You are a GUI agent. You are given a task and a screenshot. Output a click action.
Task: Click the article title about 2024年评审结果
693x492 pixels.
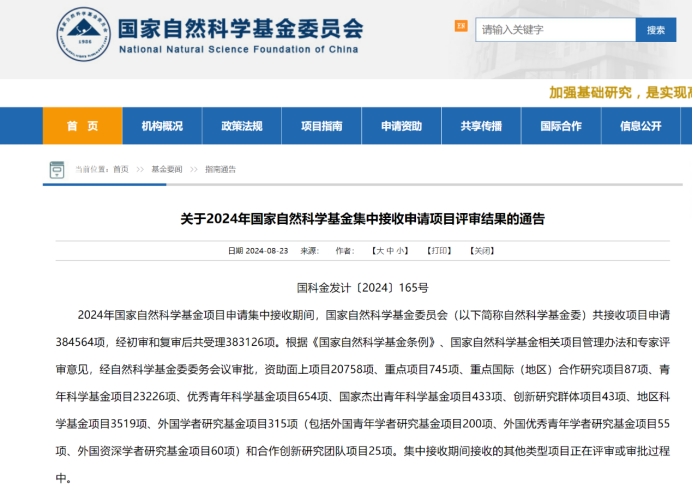[x=362, y=219]
